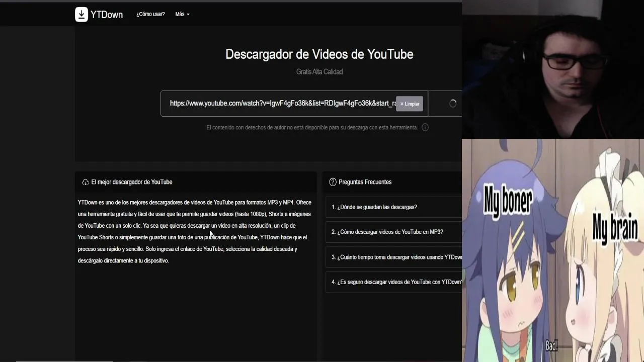This screenshot has height=362, width=644.
Task: Click the info icon after copyright notice
Action: click(x=425, y=128)
